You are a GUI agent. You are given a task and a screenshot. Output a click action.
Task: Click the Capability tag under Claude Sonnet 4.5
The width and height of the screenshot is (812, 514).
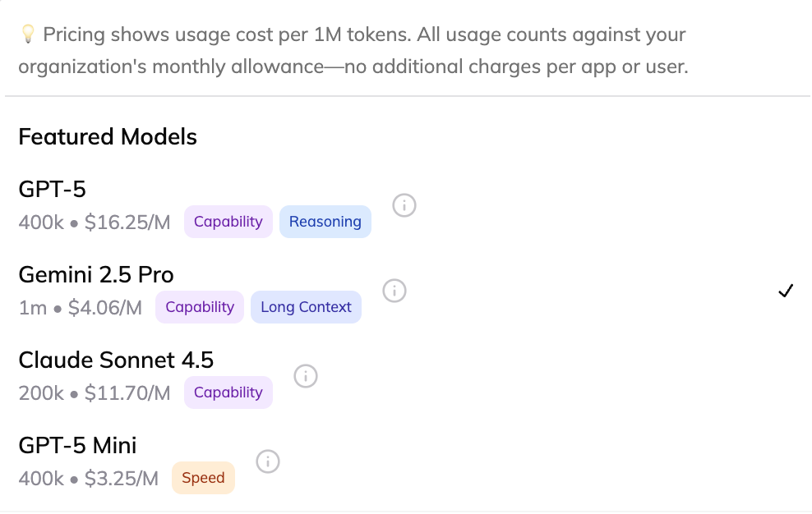coord(228,392)
